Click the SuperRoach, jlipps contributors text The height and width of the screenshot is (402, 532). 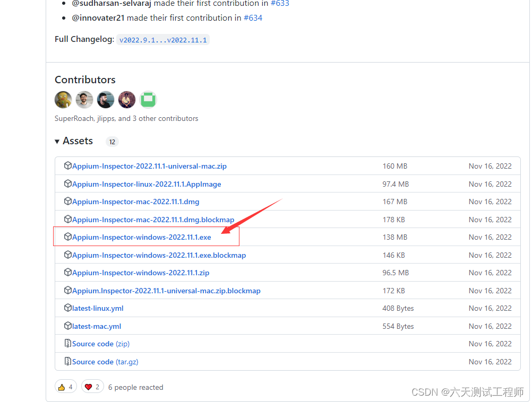(x=126, y=119)
